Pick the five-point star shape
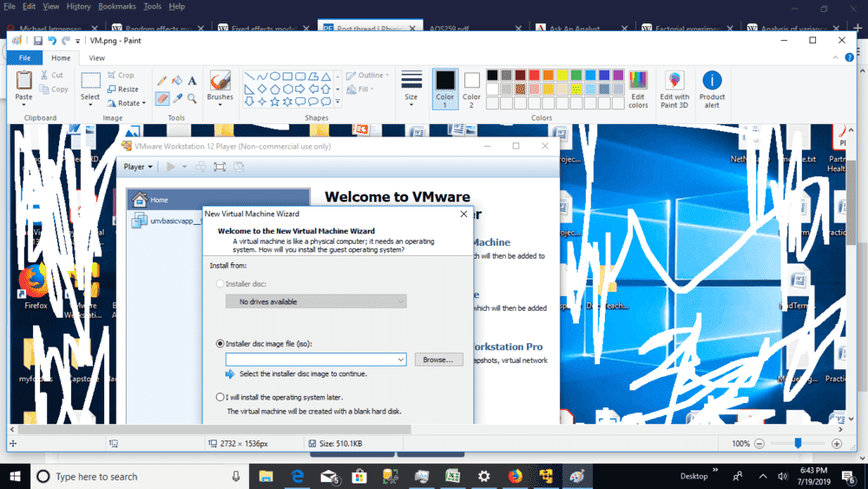The width and height of the screenshot is (868, 489). 274,102
